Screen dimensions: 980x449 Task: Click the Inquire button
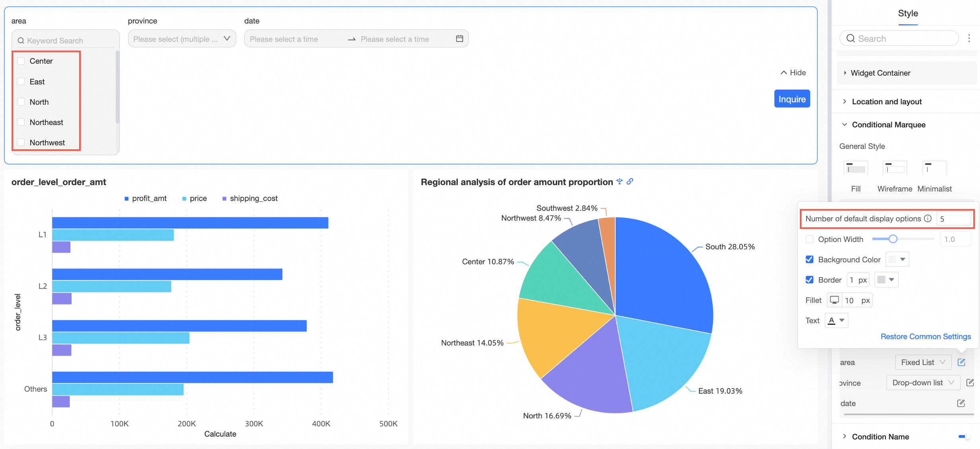[791, 99]
